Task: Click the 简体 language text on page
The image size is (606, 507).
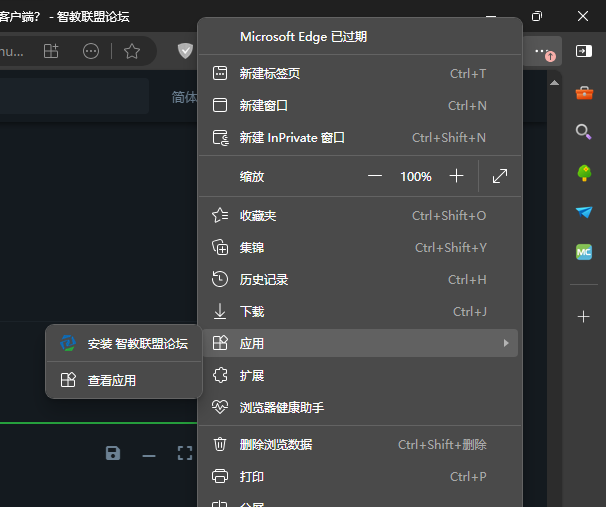Action: click(x=184, y=97)
